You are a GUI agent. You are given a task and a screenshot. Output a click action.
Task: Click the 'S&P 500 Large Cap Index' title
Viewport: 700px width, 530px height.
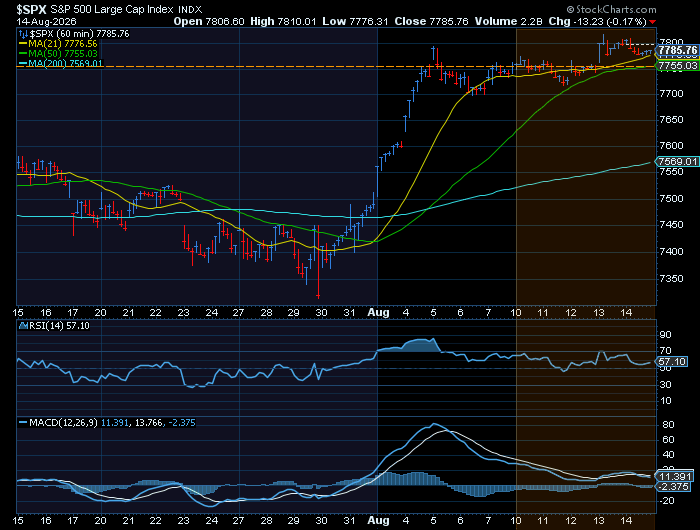112,9
